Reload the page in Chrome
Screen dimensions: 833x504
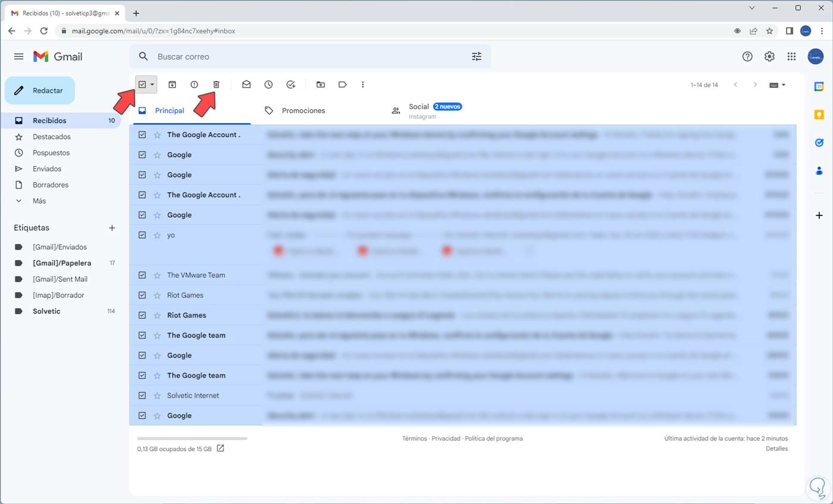[x=44, y=31]
